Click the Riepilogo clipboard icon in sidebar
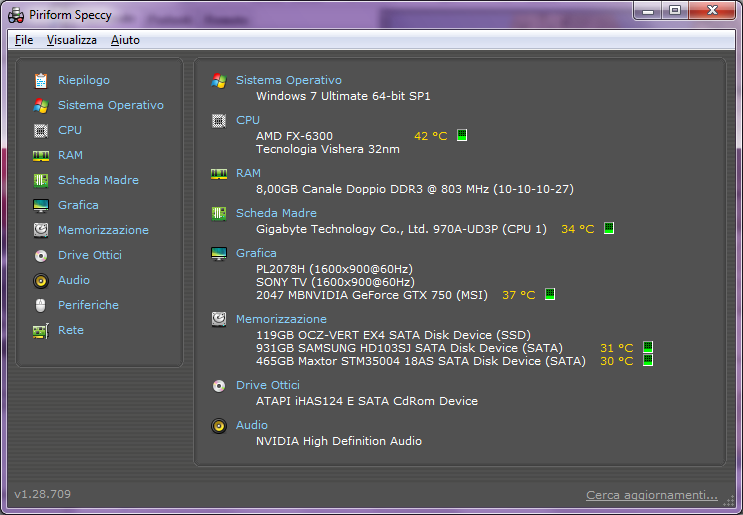The width and height of the screenshot is (743, 515). [41, 81]
